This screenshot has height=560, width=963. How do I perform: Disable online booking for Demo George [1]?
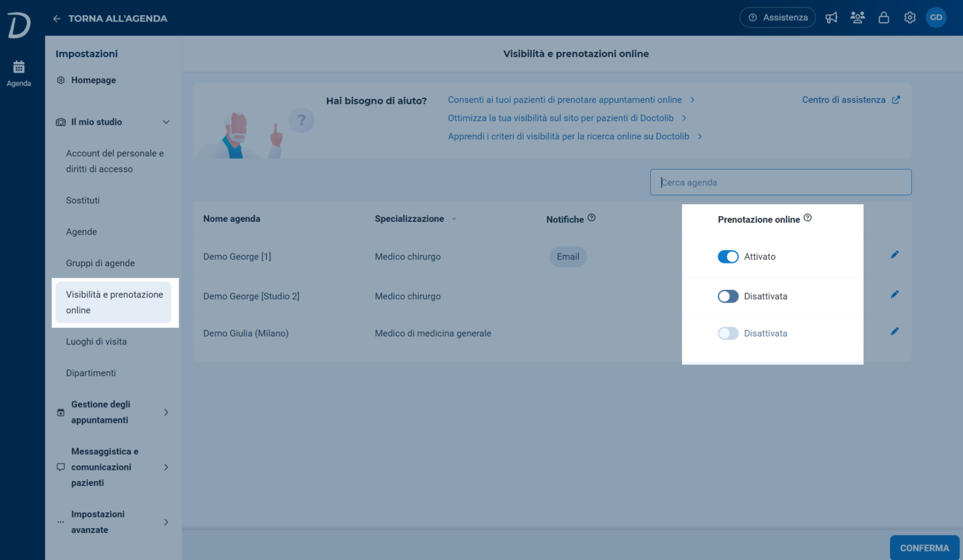(728, 256)
